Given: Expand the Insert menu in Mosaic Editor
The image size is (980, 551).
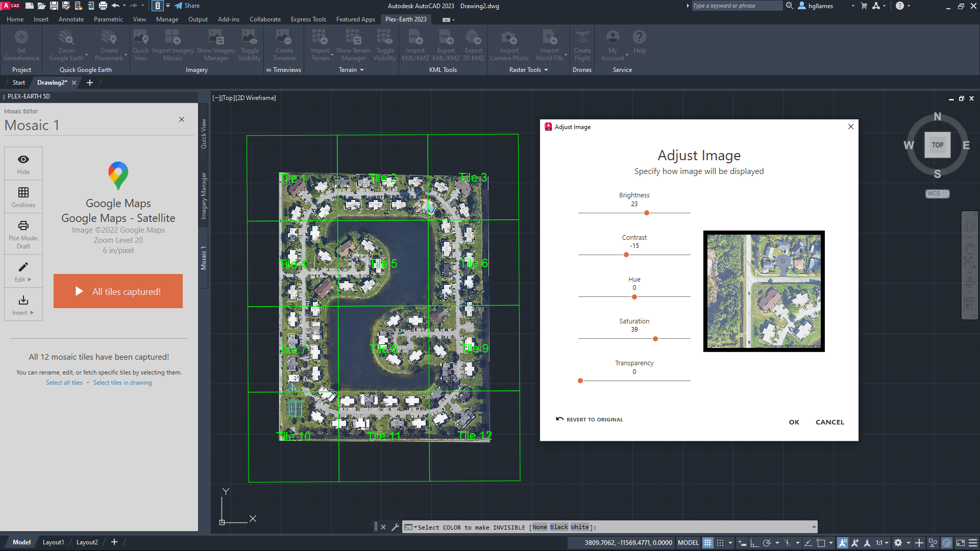Looking at the screenshot, I should point(23,305).
